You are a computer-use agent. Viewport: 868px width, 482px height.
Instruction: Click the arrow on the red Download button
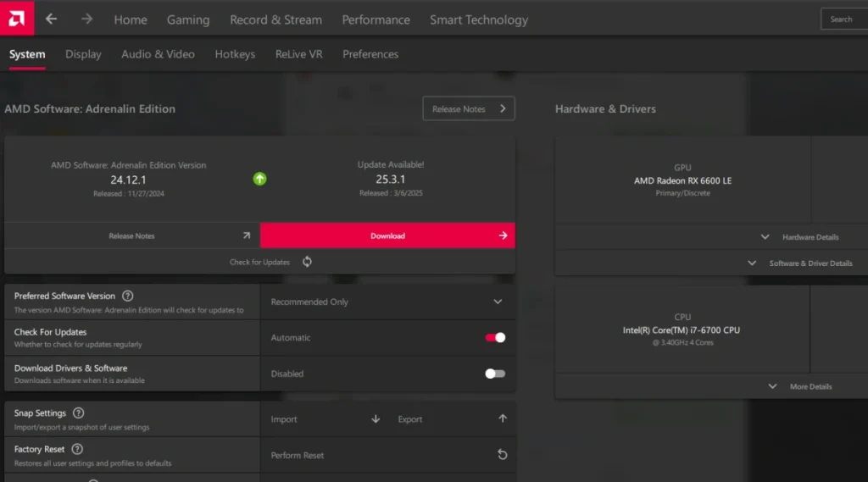click(x=503, y=235)
